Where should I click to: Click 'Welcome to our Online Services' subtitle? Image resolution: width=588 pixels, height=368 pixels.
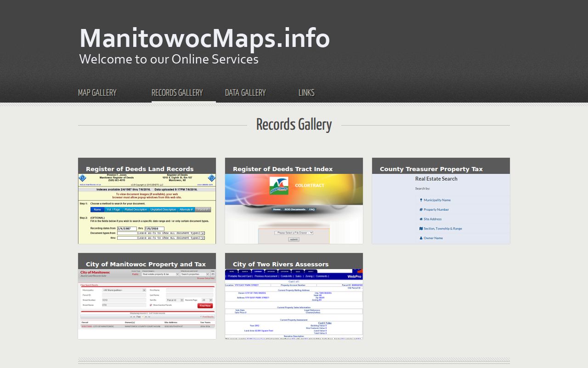pos(169,59)
